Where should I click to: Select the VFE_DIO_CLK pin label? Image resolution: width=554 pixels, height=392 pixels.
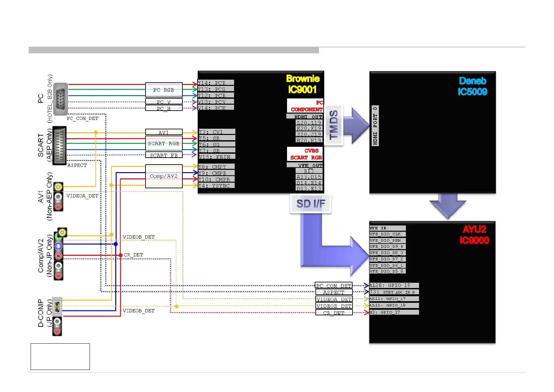[387, 234]
